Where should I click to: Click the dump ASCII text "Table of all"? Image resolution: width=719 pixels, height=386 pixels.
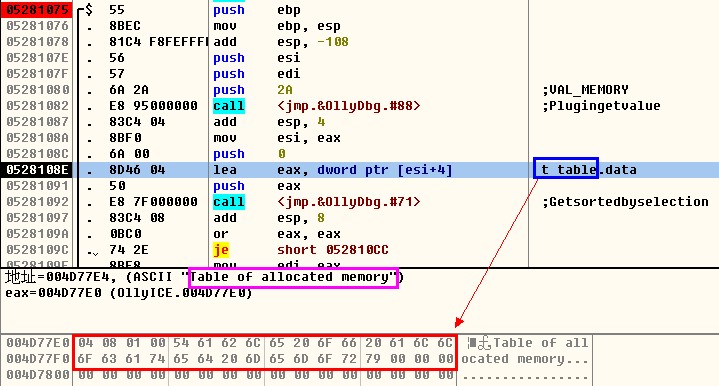click(x=540, y=343)
